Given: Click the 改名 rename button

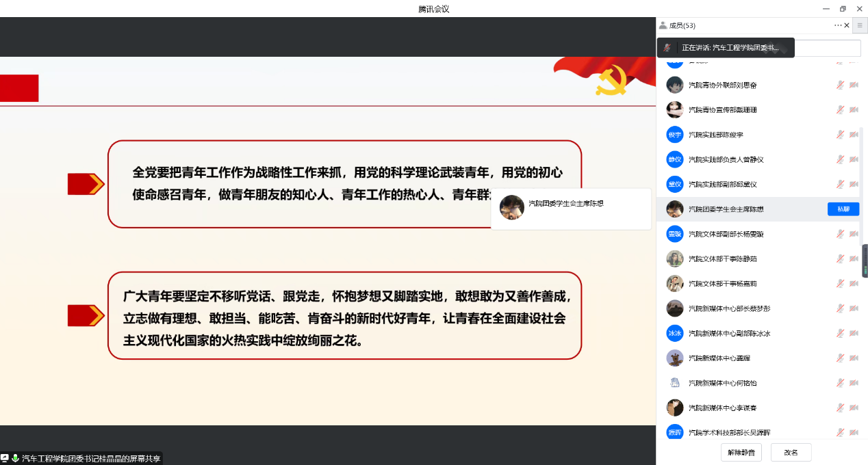Looking at the screenshot, I should tap(791, 453).
